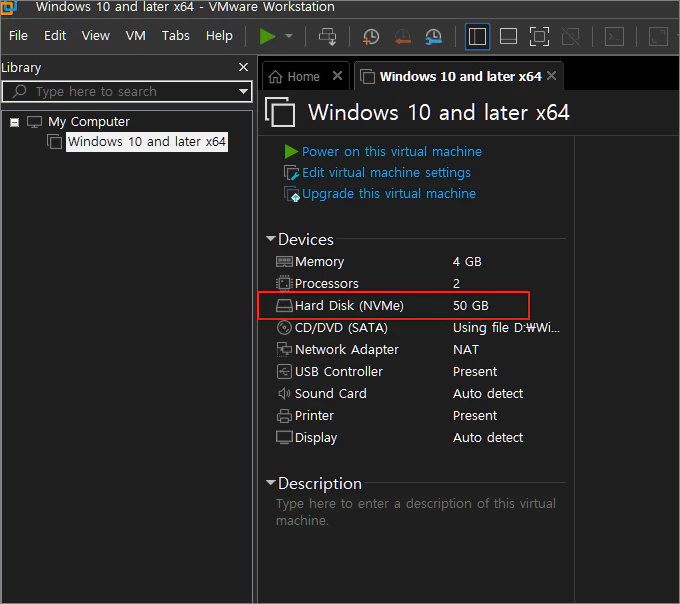This screenshot has height=604, width=680.
Task: Open the Help menu
Action: pyautogui.click(x=219, y=36)
